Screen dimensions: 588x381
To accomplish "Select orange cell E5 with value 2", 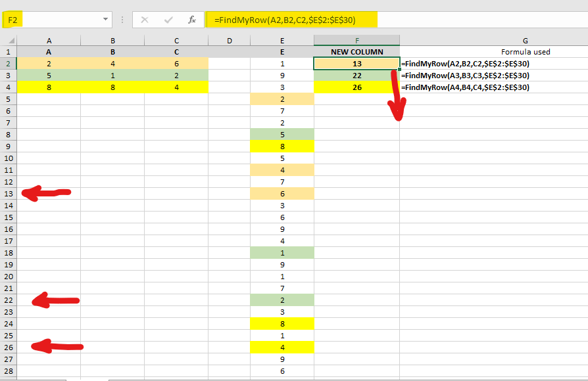I will (x=282, y=99).
